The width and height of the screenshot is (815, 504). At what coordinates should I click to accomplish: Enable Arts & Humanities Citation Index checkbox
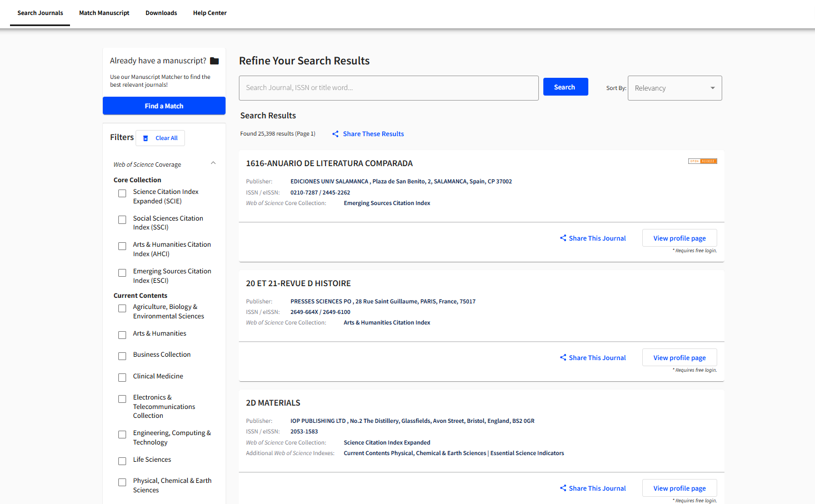122,246
